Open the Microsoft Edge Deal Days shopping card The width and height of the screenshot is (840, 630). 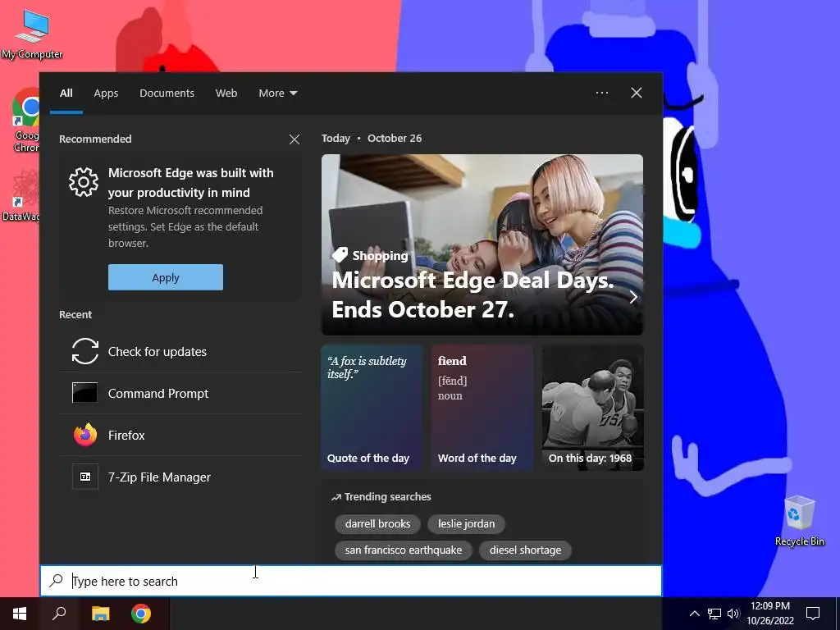pyautogui.click(x=482, y=244)
